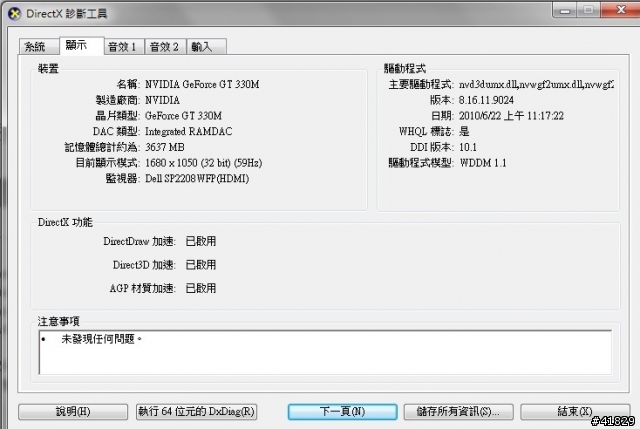The width and height of the screenshot is (640, 429).
Task: Click the DirectX 診斷工具 window title
Action: (x=67, y=14)
